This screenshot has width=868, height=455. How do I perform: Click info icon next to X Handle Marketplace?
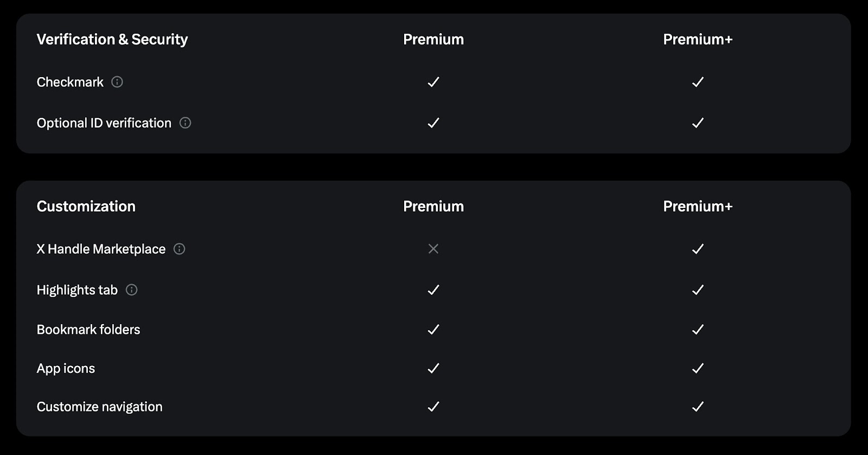tap(179, 249)
